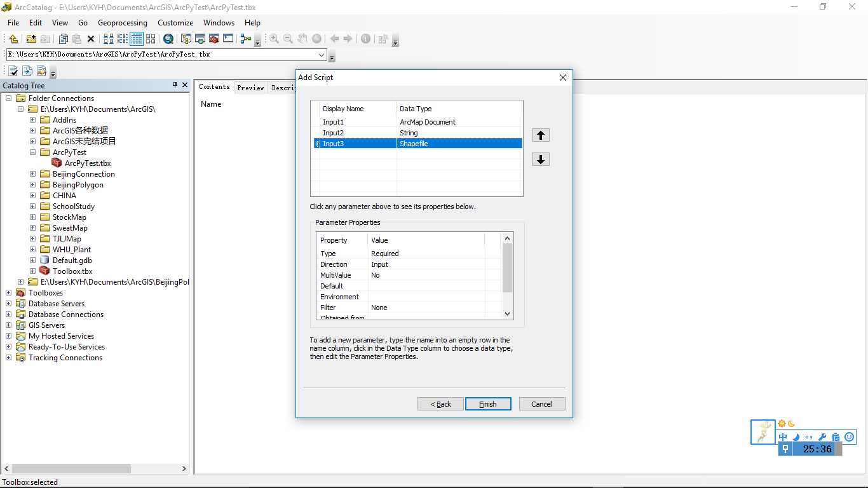Open the Python window icon
This screenshot has width=868, height=488.
[228, 39]
